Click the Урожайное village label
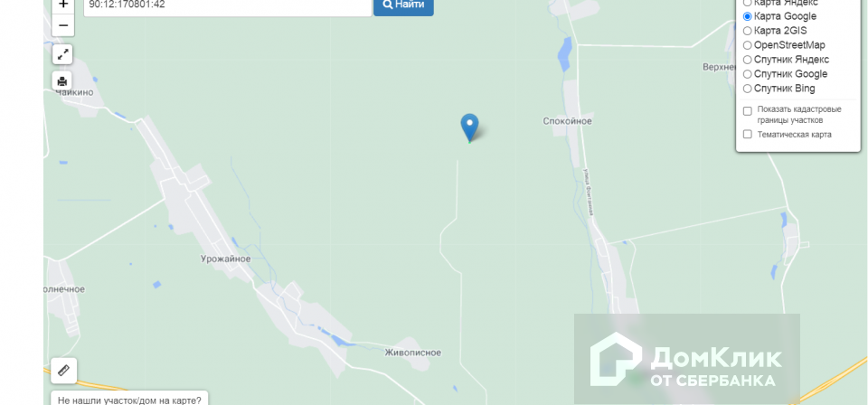Image resolution: width=868 pixels, height=405 pixels. click(225, 259)
